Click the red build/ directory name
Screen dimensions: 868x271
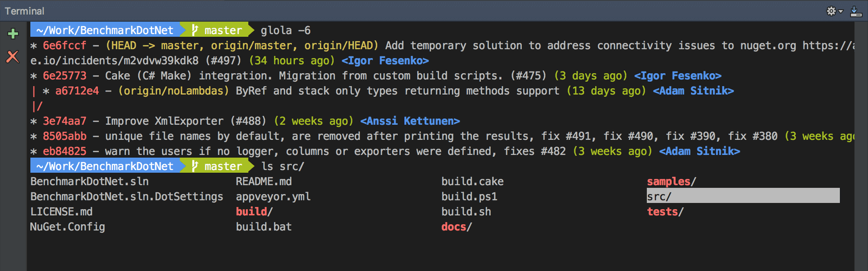click(254, 212)
